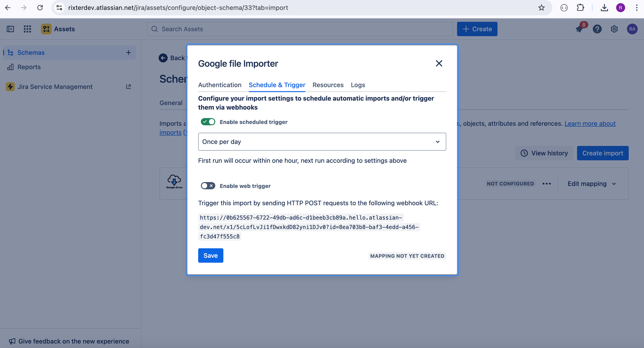Close the Google file Importer dialog

pos(439,63)
